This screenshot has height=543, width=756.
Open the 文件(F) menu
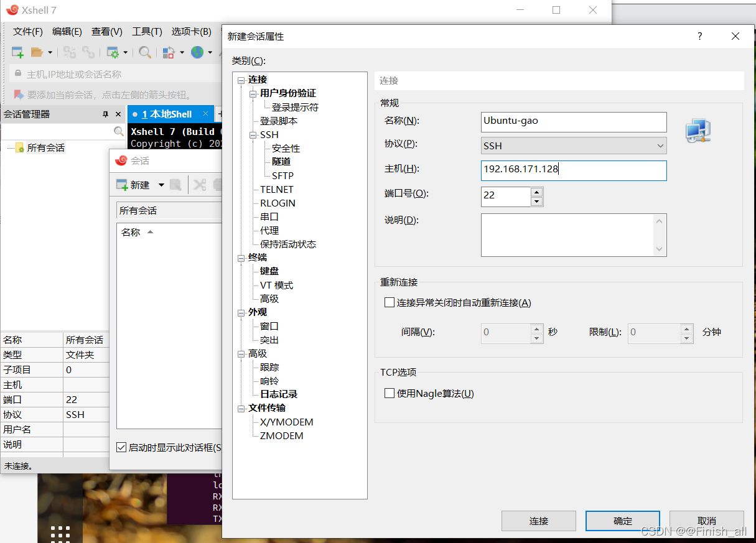28,32
